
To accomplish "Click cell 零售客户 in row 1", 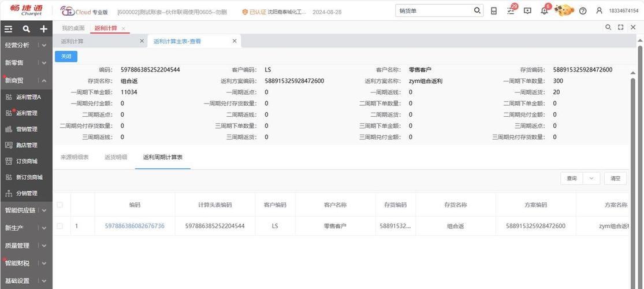I will click(x=335, y=226).
